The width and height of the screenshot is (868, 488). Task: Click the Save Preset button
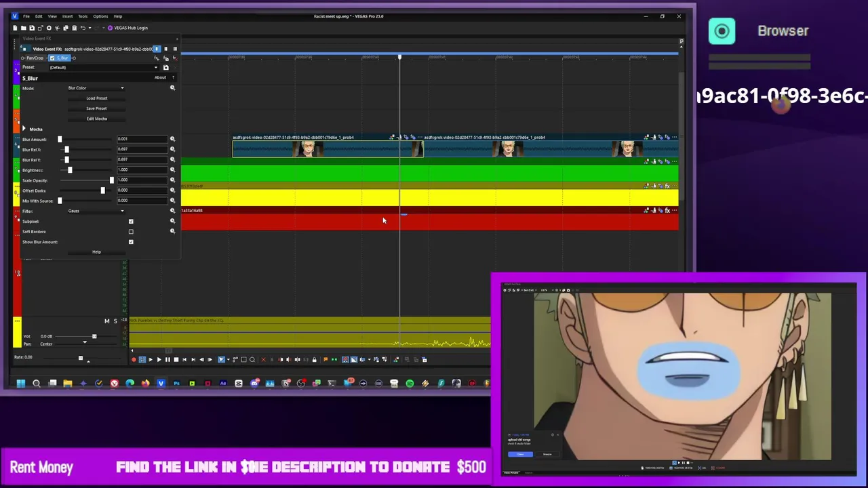96,108
